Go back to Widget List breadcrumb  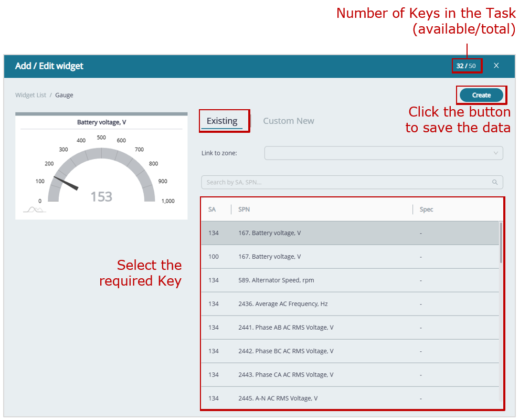[30, 95]
